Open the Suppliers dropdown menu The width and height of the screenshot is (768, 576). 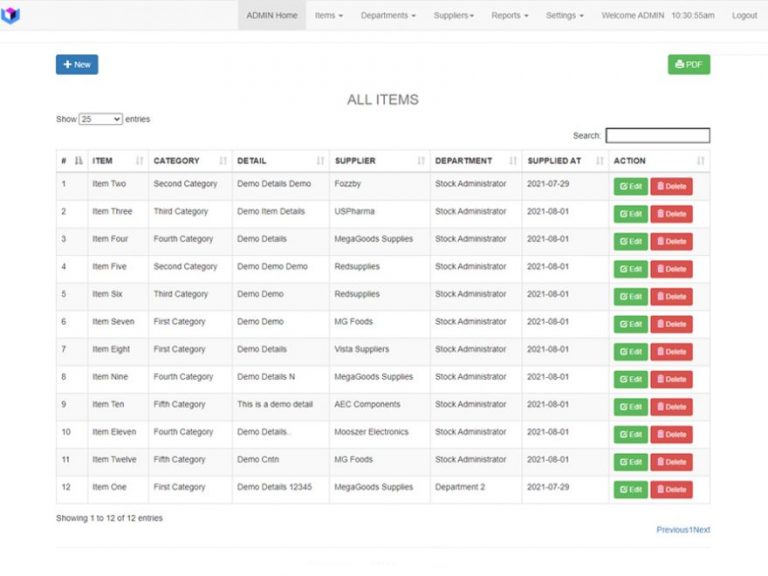(454, 16)
